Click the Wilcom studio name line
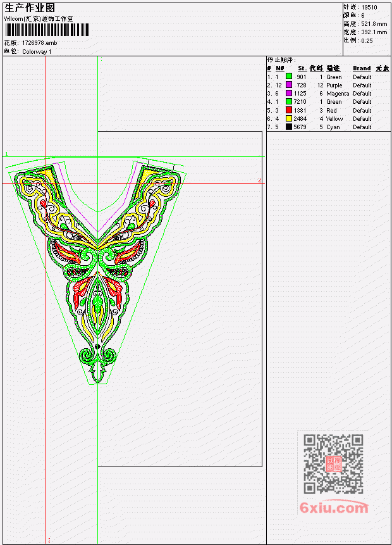This screenshot has width=392, height=545. pyautogui.click(x=38, y=19)
